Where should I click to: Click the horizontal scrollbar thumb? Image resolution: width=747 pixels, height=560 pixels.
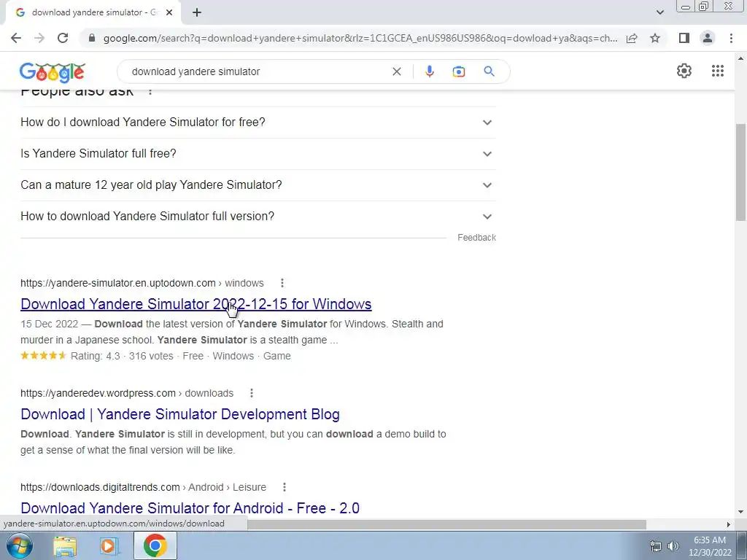pyautogui.click(x=446, y=524)
